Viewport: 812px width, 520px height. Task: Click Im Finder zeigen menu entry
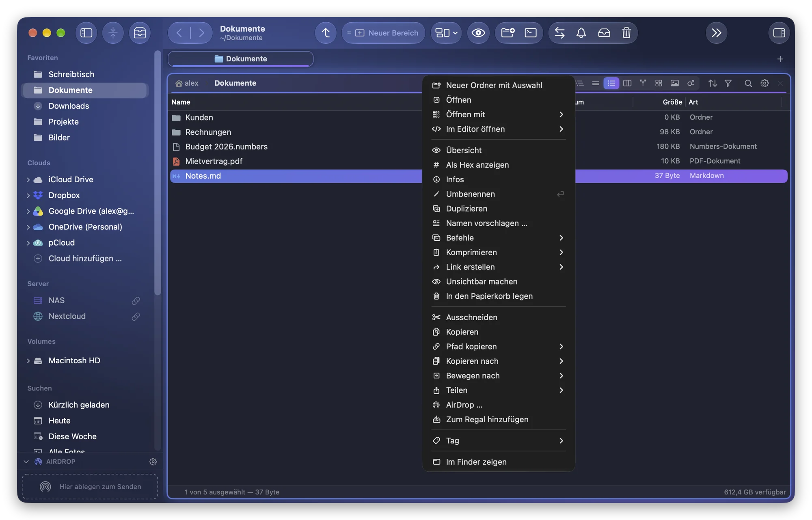[x=499, y=462]
